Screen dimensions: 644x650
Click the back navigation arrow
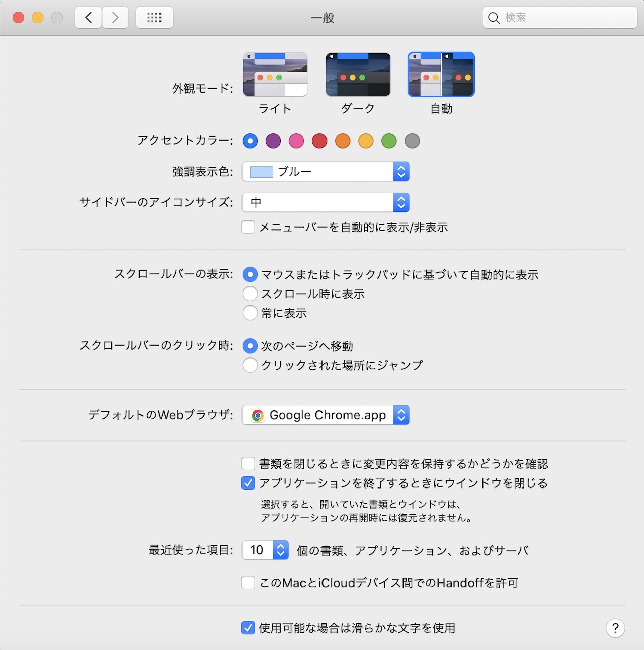88,17
